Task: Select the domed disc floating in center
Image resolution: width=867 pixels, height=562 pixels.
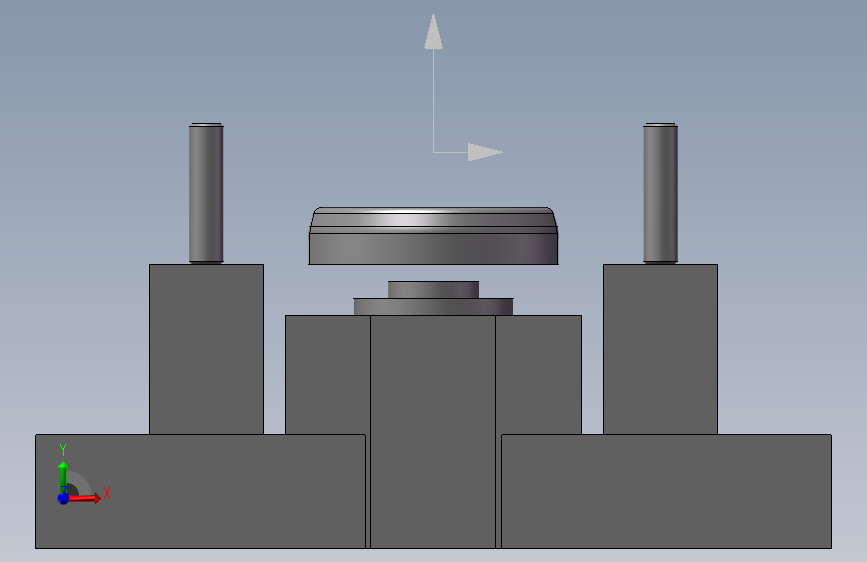Action: click(434, 236)
